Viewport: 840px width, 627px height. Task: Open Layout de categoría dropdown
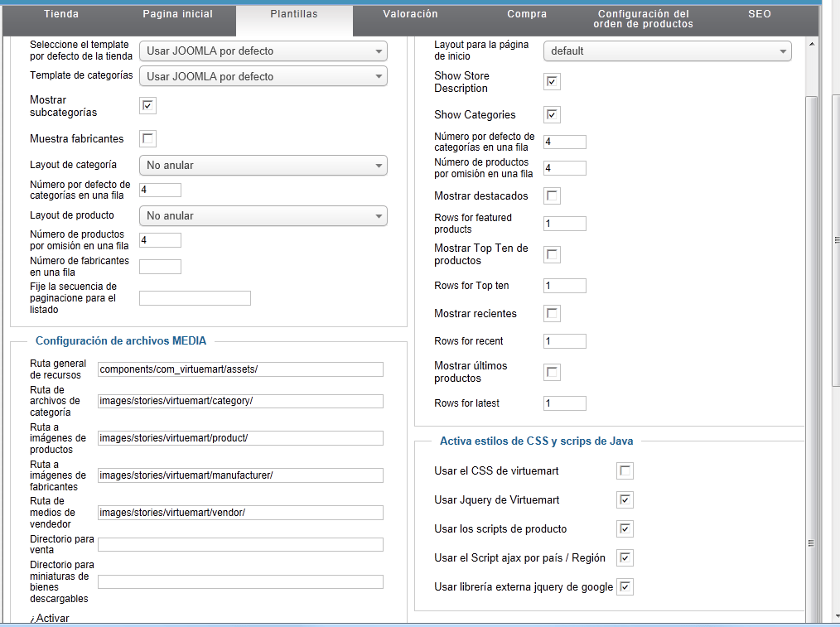263,166
